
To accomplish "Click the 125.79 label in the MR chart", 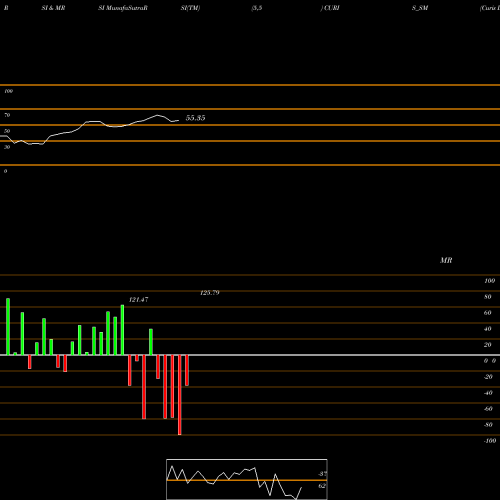I will [x=210, y=293].
